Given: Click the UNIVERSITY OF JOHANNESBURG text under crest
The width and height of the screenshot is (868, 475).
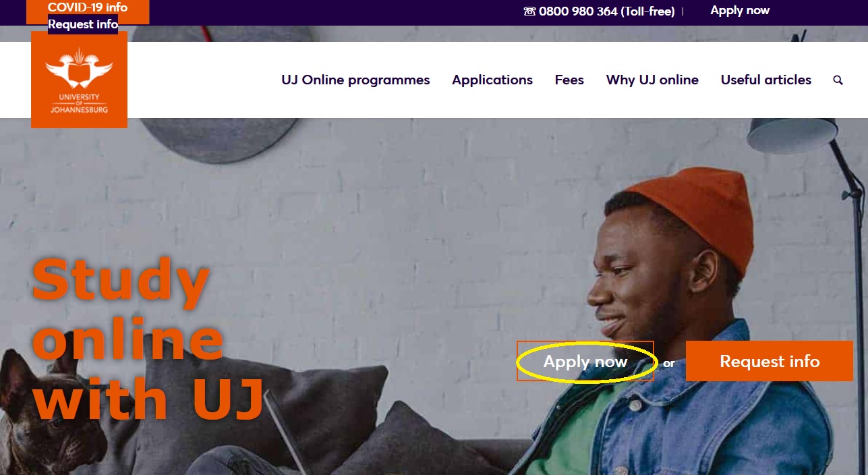Looking at the screenshot, I should 79,103.
